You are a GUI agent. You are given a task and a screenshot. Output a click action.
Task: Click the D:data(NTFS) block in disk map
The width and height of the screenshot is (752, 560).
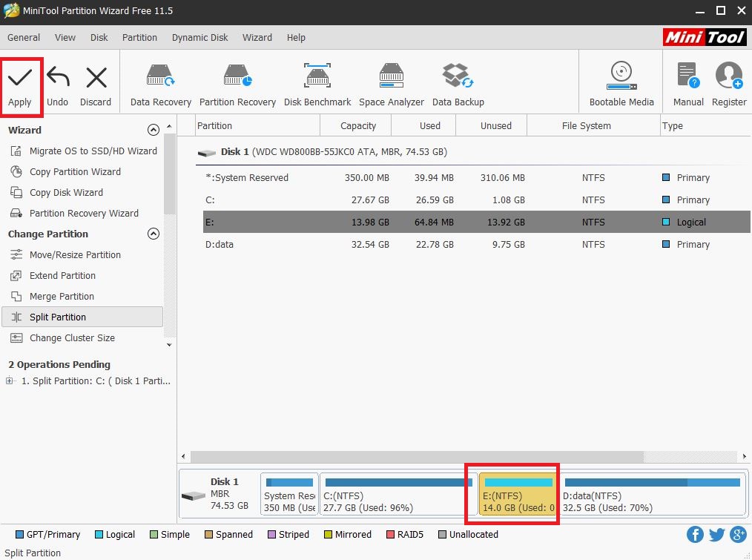652,494
